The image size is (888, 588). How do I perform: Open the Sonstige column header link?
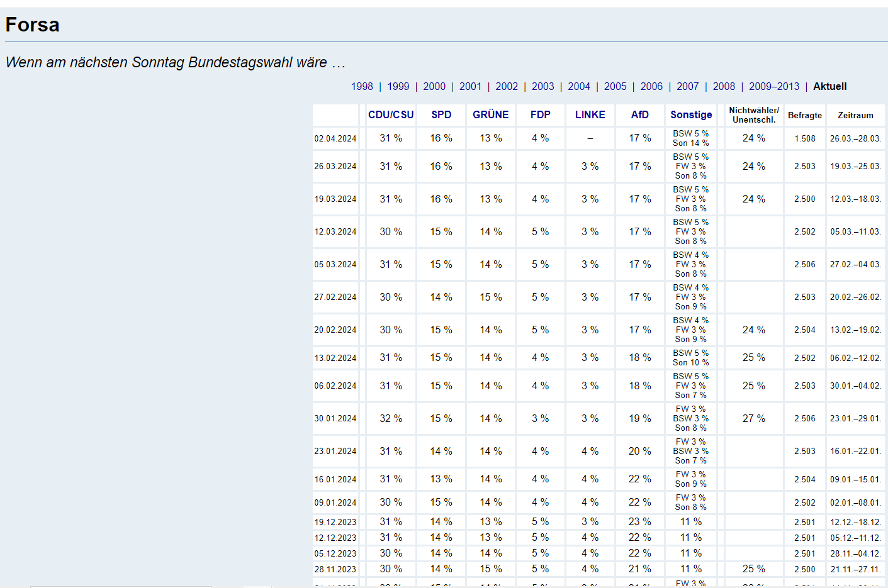691,114
